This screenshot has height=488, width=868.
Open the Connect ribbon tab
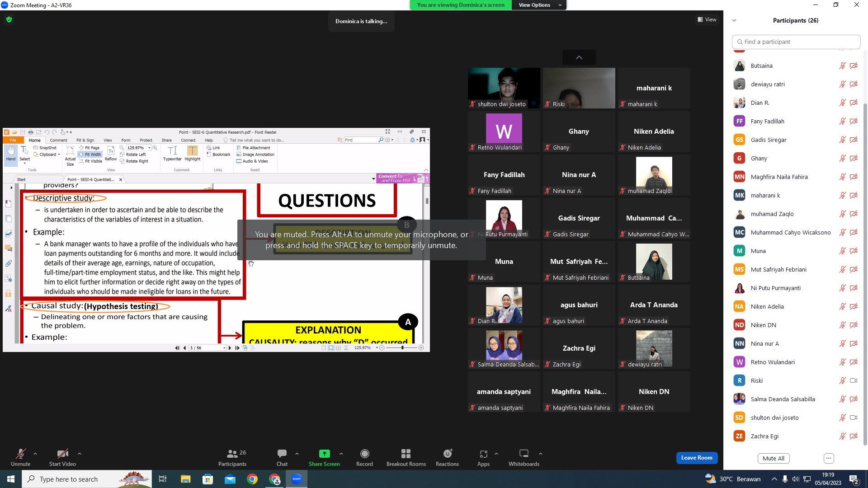tap(188, 140)
